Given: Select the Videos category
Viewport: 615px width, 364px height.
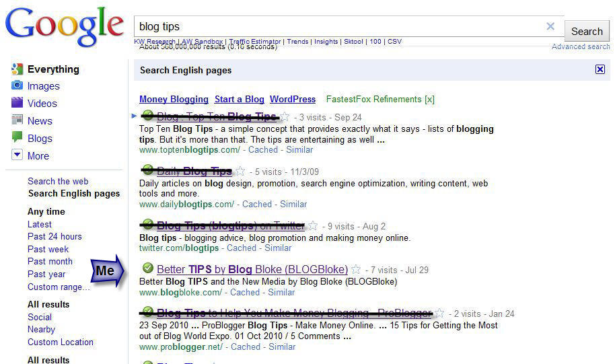Looking at the screenshot, I should [42, 103].
